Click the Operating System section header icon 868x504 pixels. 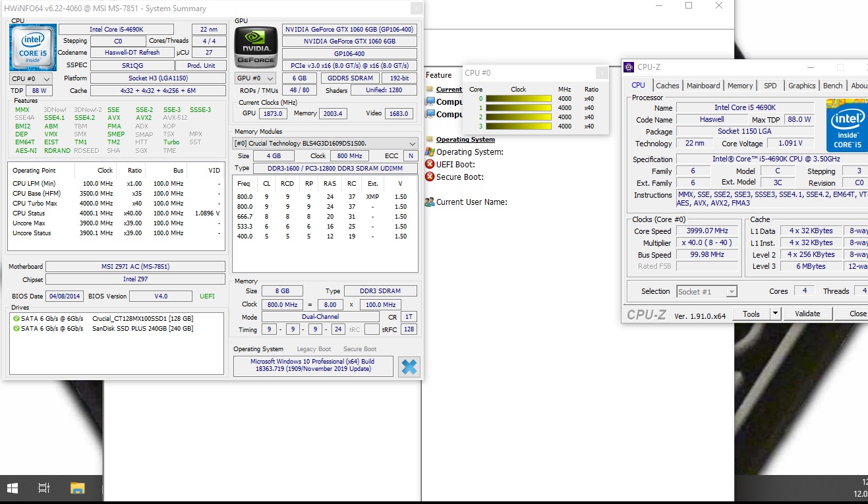coord(430,139)
